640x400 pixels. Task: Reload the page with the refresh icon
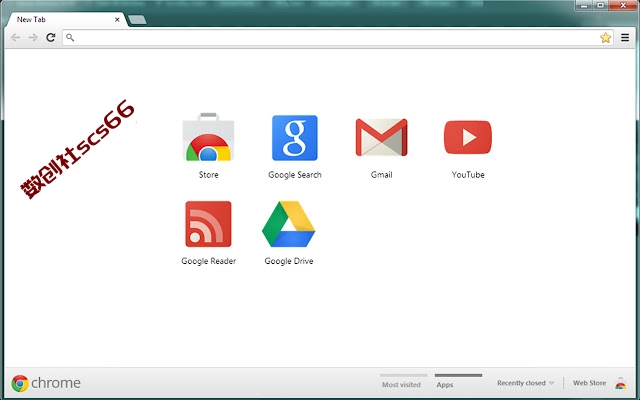pos(51,38)
